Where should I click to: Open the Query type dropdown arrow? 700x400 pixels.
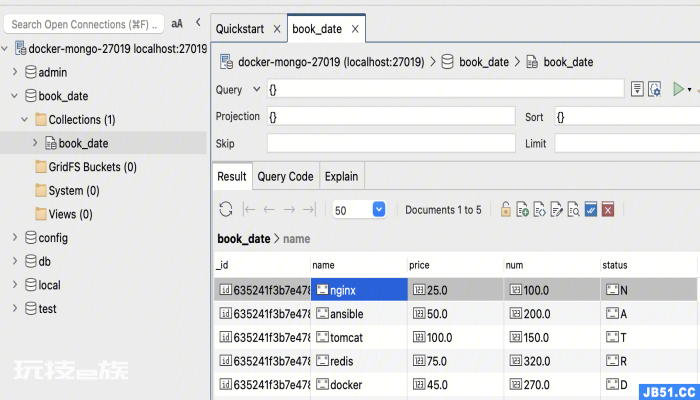click(x=257, y=89)
